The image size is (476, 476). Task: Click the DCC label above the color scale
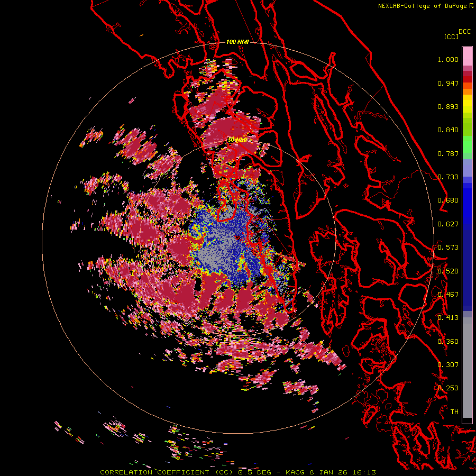pos(464,32)
